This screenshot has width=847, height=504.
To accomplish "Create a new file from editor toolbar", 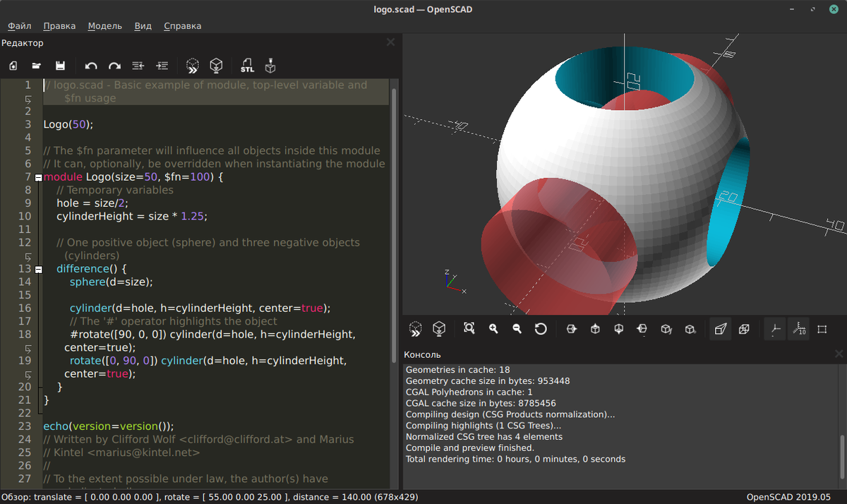I will (x=13, y=66).
